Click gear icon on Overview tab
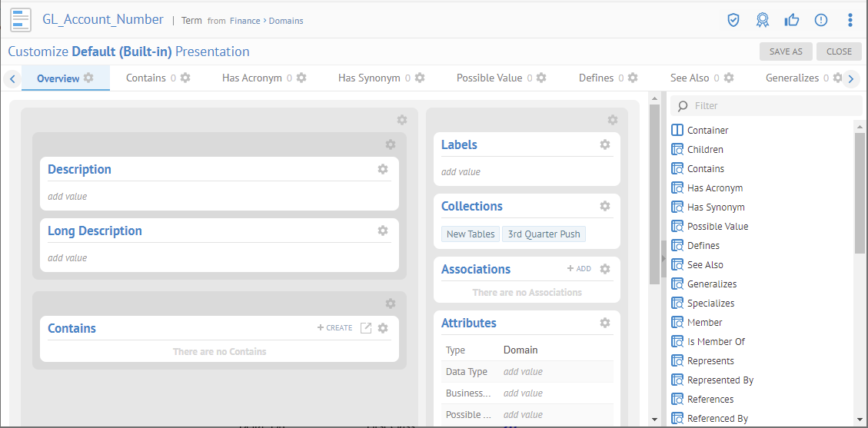 [88, 78]
